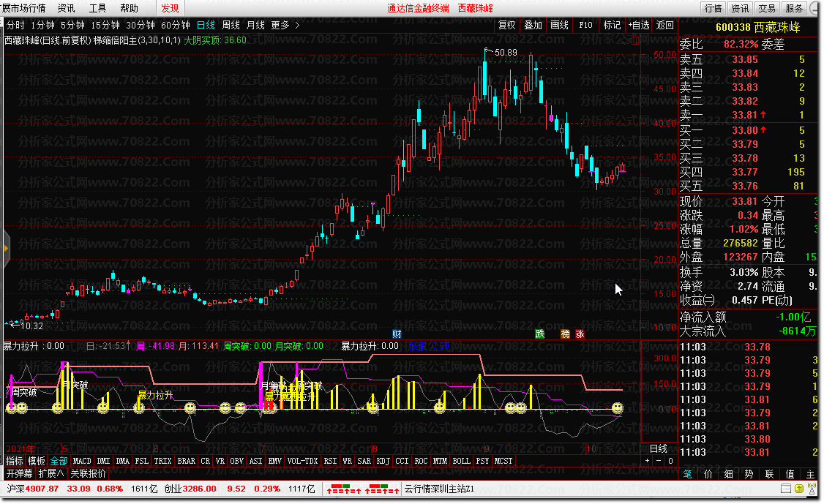This screenshot has height=504, width=824.
Task: Expand the 扩展∧ panel
Action: click(x=51, y=473)
